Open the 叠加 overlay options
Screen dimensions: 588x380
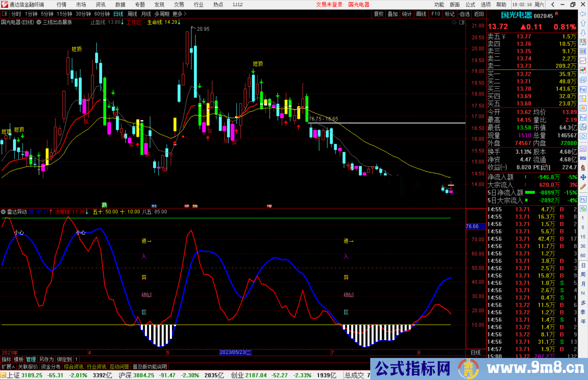pyautogui.click(x=393, y=14)
